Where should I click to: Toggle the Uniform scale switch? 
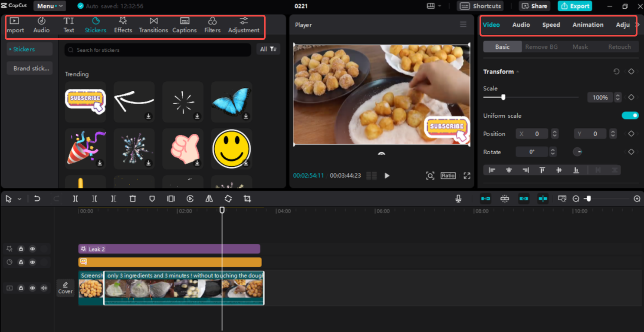(630, 116)
